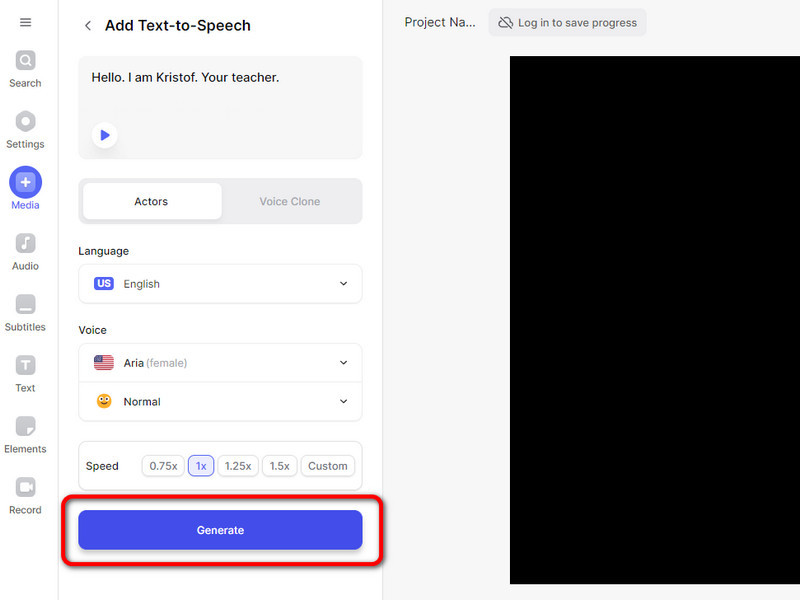
Task: Open the Audio sidebar icon
Action: click(25, 244)
